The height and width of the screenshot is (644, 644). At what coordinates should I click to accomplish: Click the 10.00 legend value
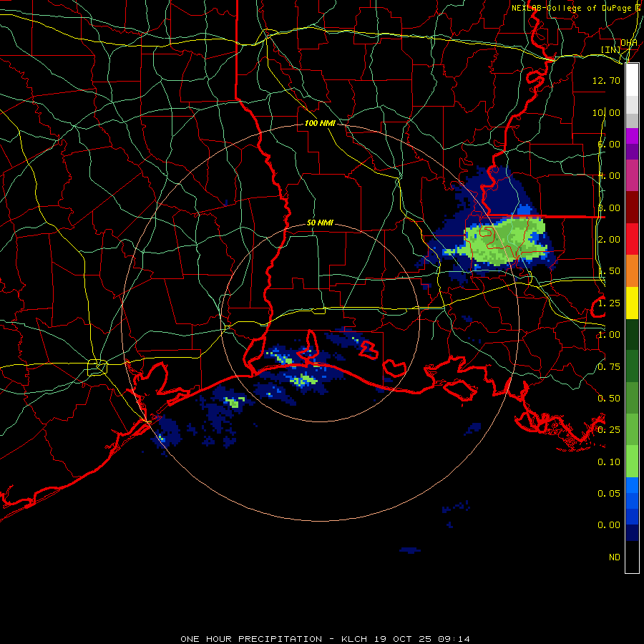[x=606, y=112]
